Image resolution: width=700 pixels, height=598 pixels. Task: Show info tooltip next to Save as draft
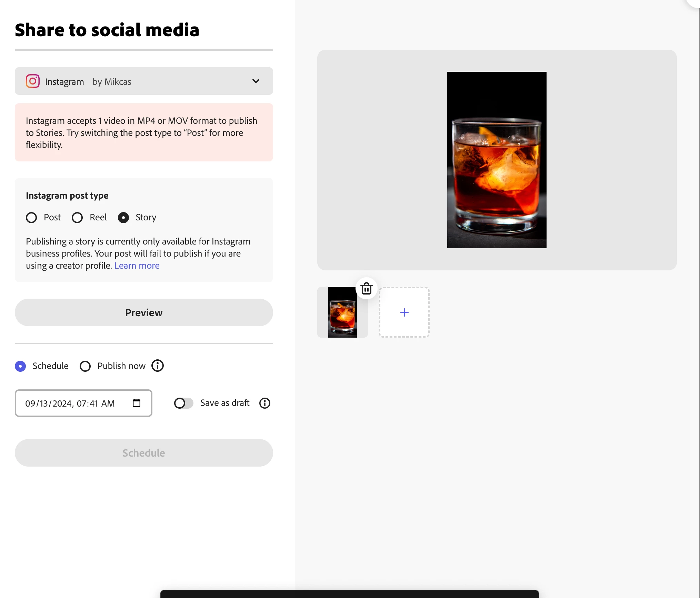tap(264, 403)
